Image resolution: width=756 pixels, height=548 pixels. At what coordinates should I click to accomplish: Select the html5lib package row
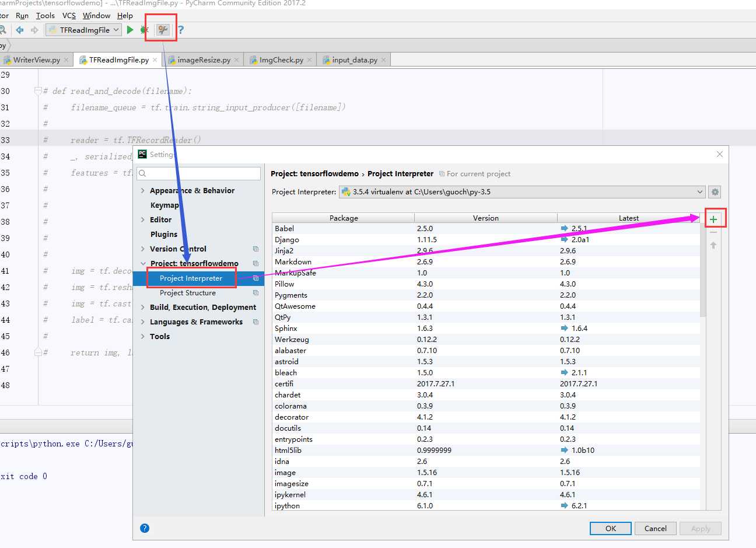pos(486,451)
